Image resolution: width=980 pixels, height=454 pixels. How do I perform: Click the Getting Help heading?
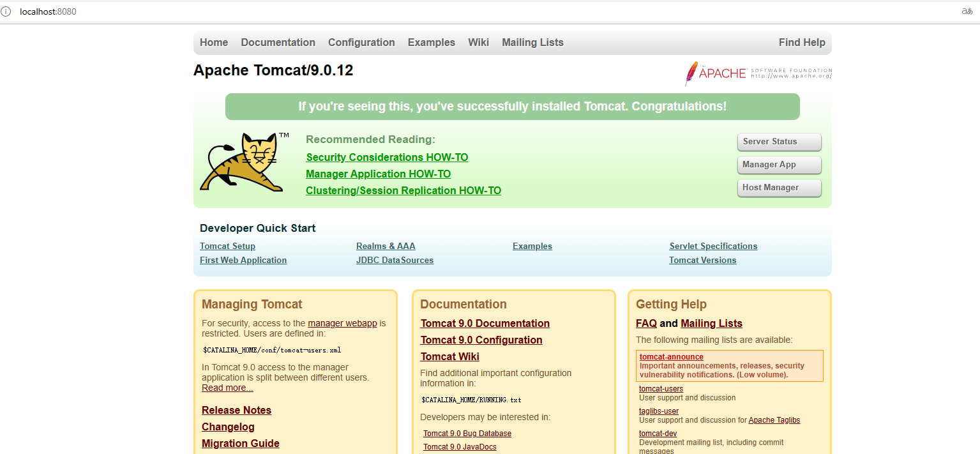[x=671, y=305]
